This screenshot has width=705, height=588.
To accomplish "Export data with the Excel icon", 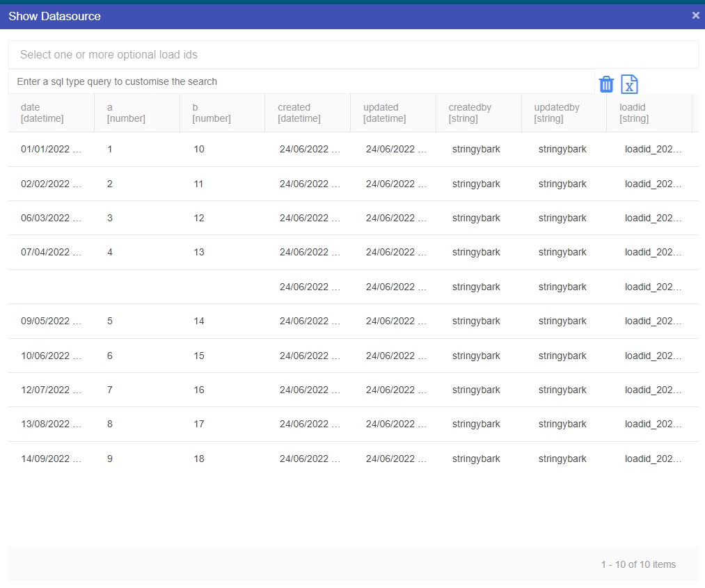I will point(629,84).
